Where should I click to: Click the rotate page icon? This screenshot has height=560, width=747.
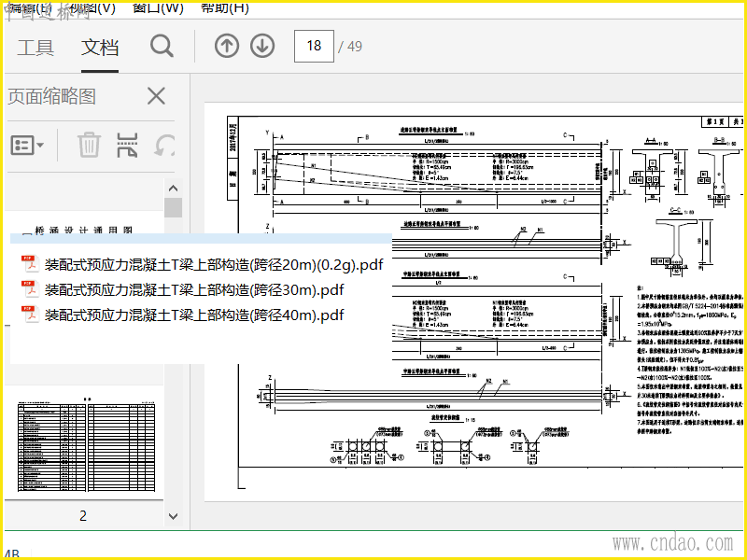click(164, 145)
